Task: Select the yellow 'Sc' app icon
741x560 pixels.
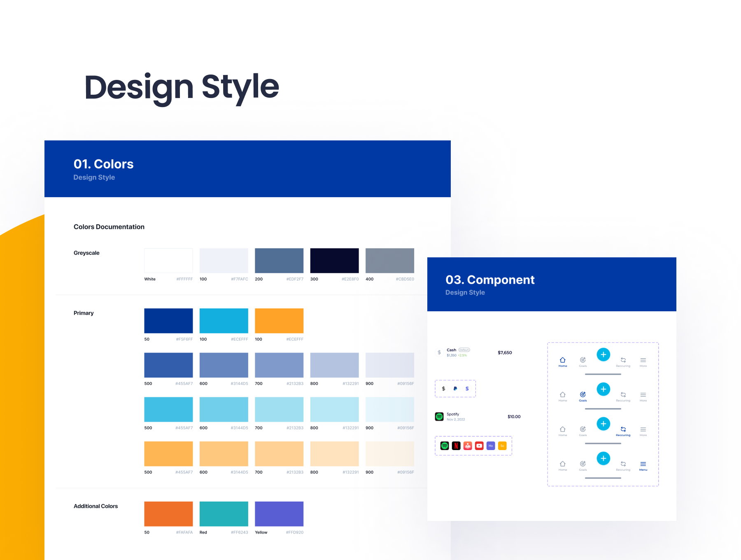Action: [x=502, y=446]
